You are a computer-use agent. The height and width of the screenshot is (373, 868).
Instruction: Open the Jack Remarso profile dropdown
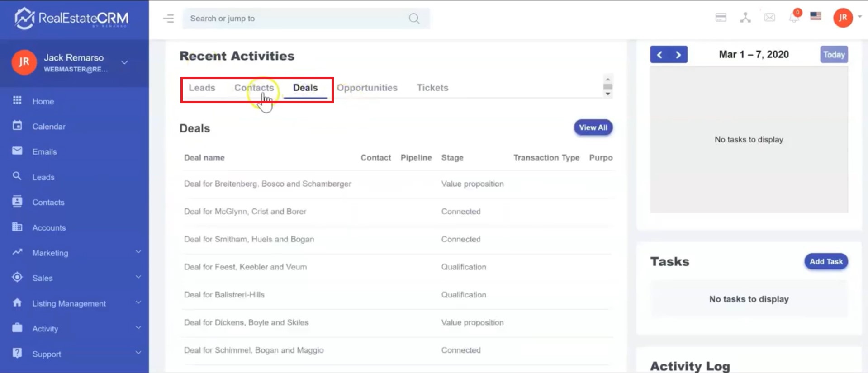point(124,62)
